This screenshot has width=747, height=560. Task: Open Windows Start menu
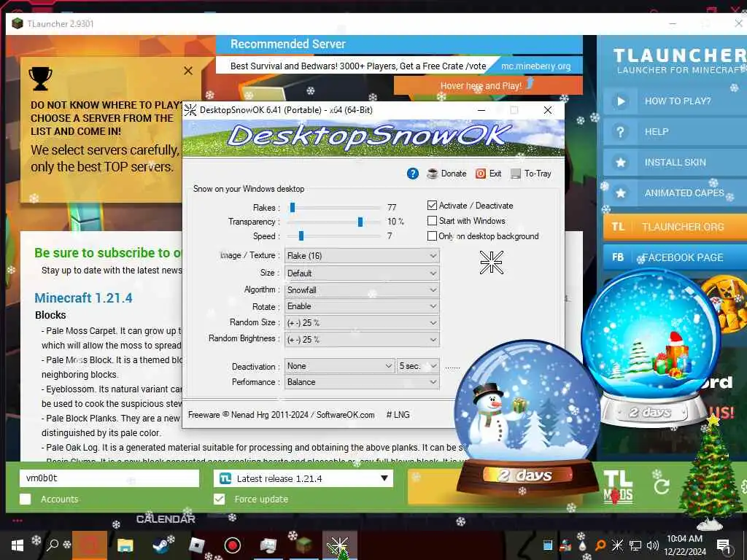click(x=18, y=545)
